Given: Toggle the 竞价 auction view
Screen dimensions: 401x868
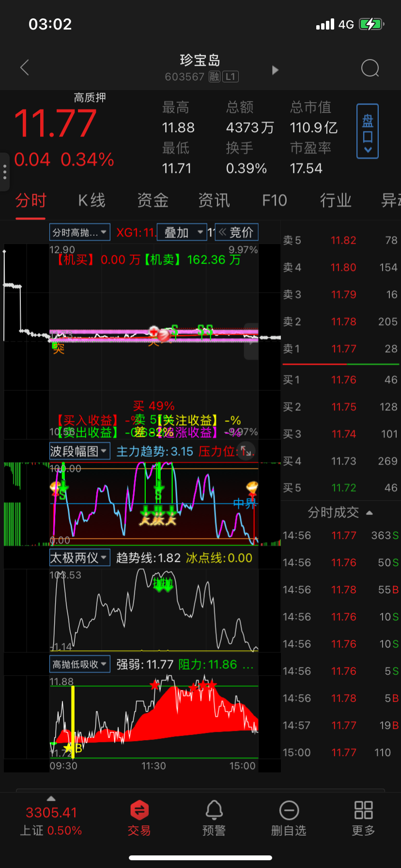Looking at the screenshot, I should 236,232.
